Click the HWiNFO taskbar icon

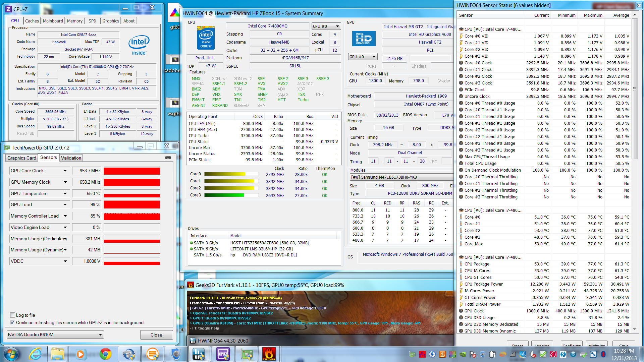tap(199, 354)
